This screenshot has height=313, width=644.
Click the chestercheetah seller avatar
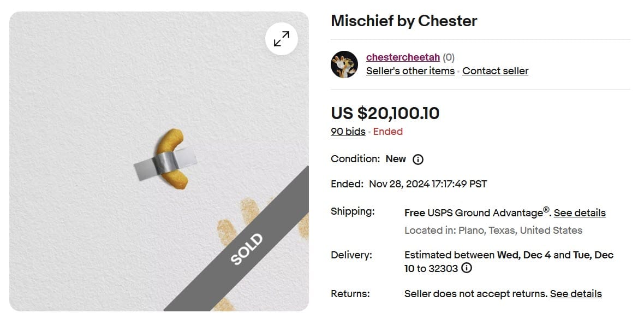(344, 64)
